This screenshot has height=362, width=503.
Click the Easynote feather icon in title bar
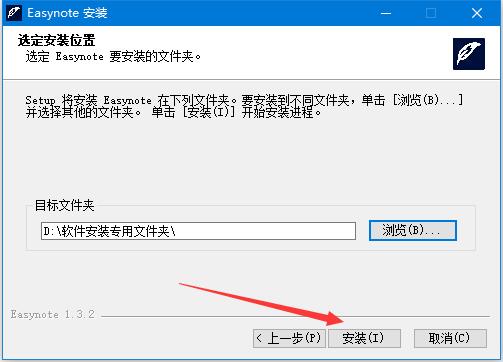pos(14,13)
